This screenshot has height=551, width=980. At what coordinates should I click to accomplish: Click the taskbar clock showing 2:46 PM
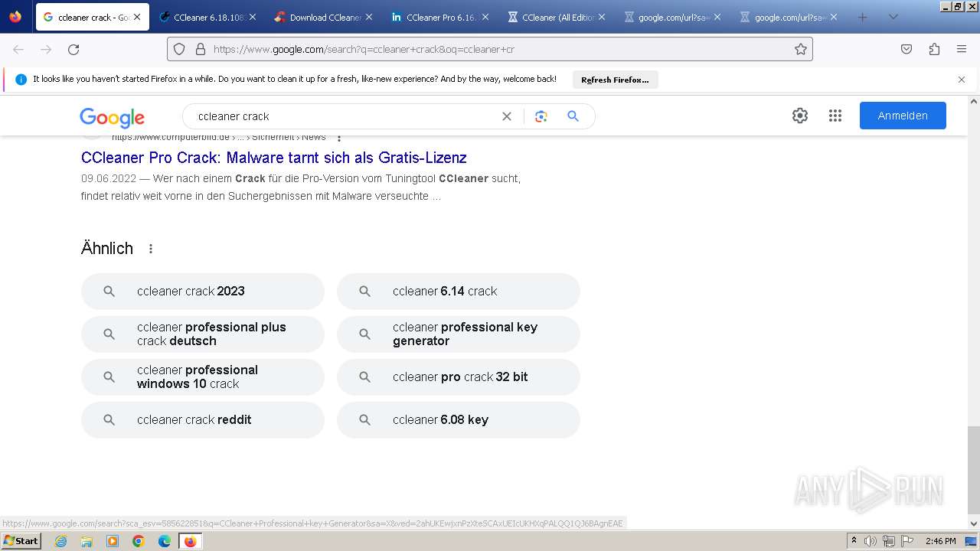coord(940,541)
